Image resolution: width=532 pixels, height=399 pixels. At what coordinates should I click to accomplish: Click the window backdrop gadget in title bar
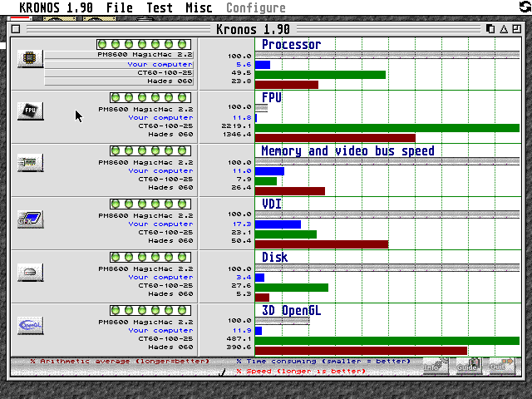click(x=490, y=29)
